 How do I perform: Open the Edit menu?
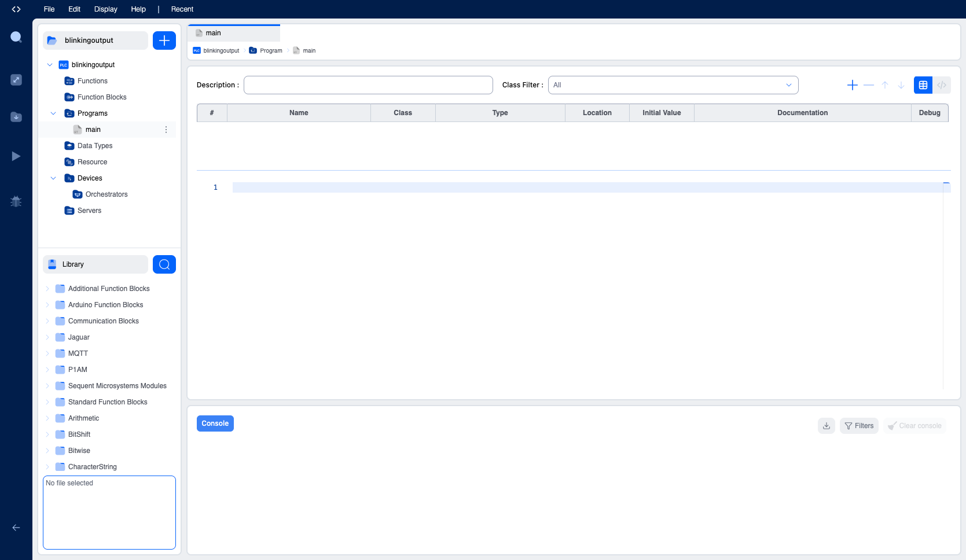(x=74, y=9)
